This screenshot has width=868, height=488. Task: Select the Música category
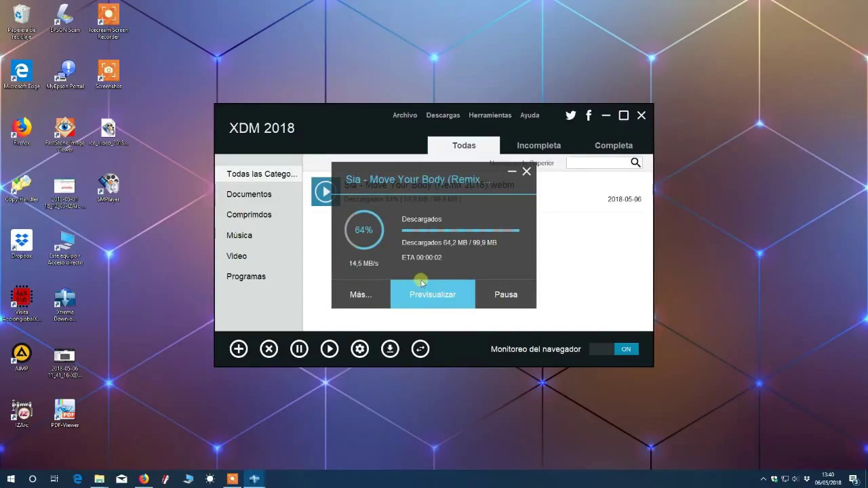tap(239, 235)
